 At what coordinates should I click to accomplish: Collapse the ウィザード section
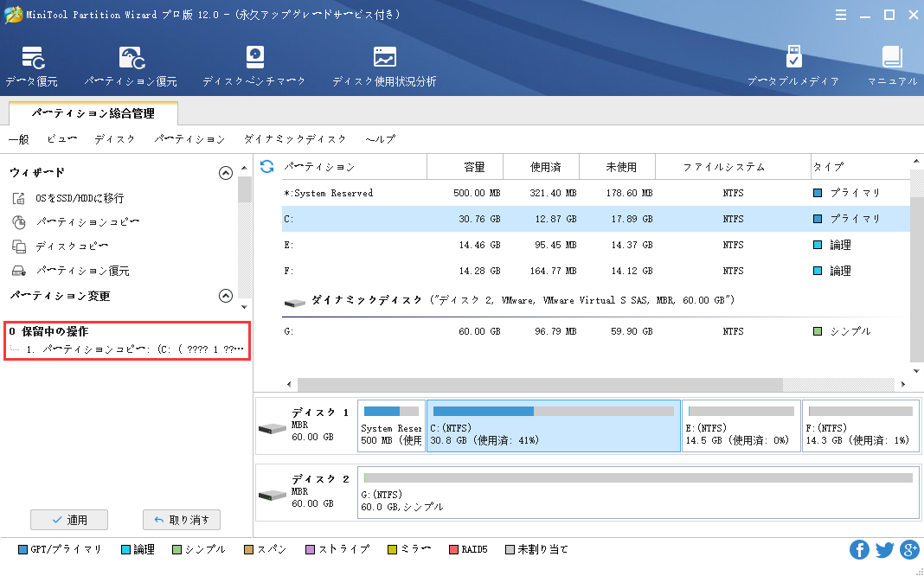click(226, 173)
